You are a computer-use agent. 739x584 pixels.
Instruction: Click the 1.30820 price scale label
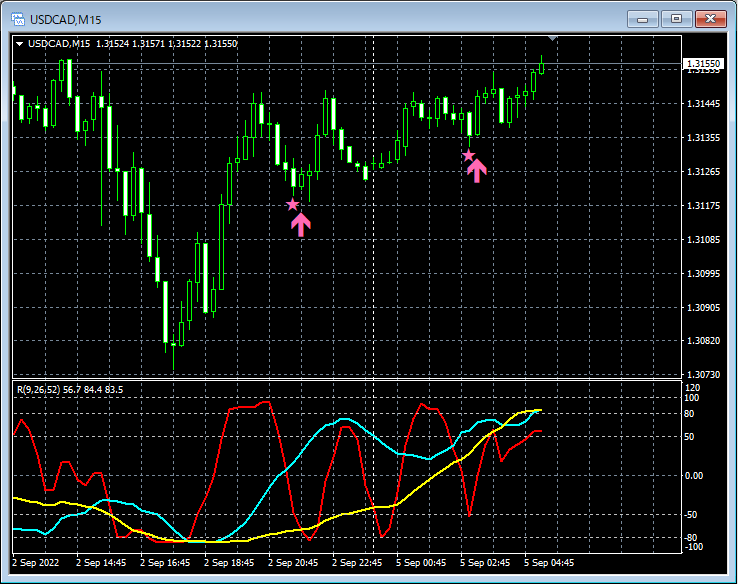(x=704, y=340)
